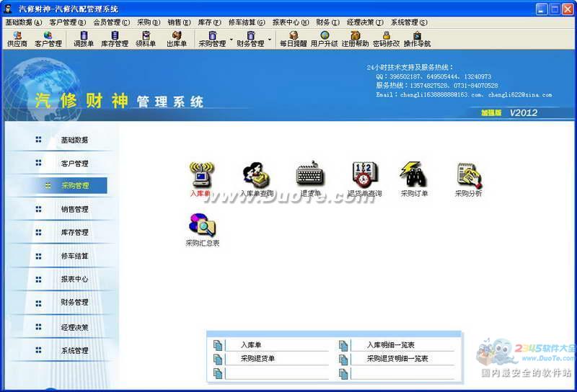Select 库存管理 in the left sidebar
This screenshot has width=577, height=392.
[x=74, y=233]
